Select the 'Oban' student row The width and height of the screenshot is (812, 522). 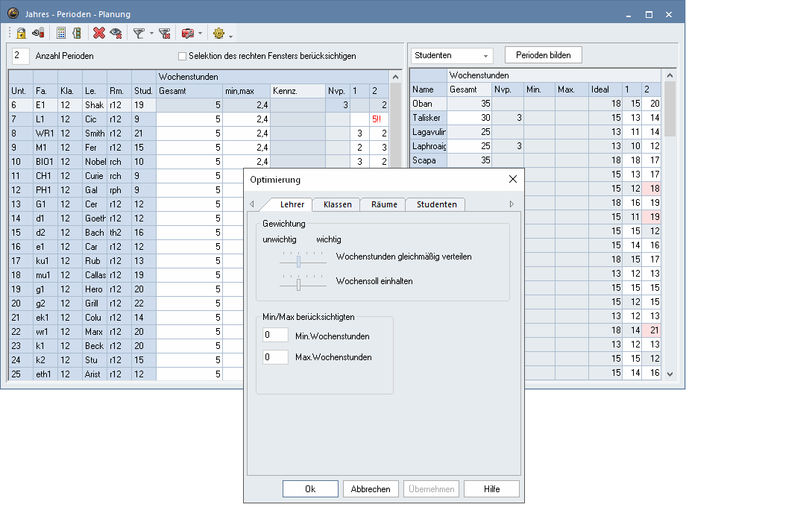(x=535, y=104)
